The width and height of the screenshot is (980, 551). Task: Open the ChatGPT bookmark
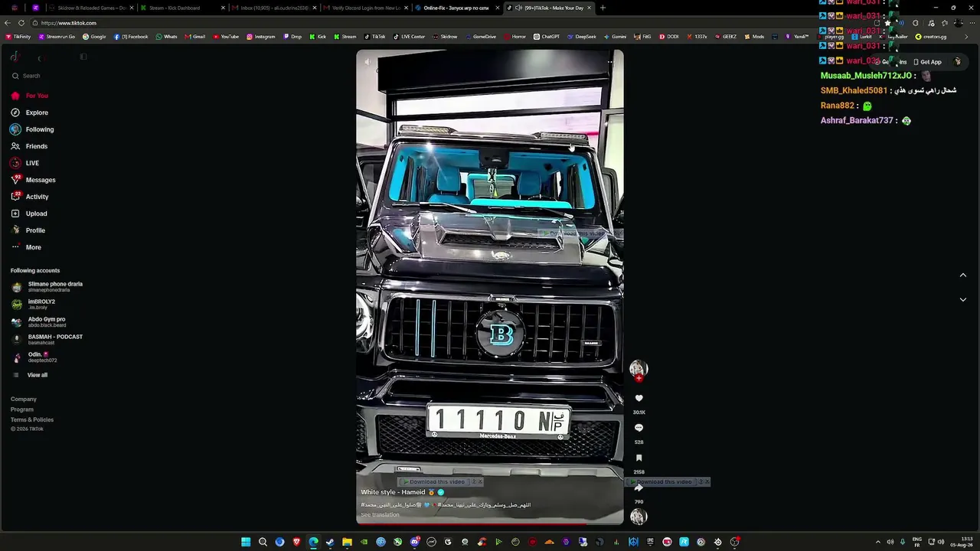(547, 37)
